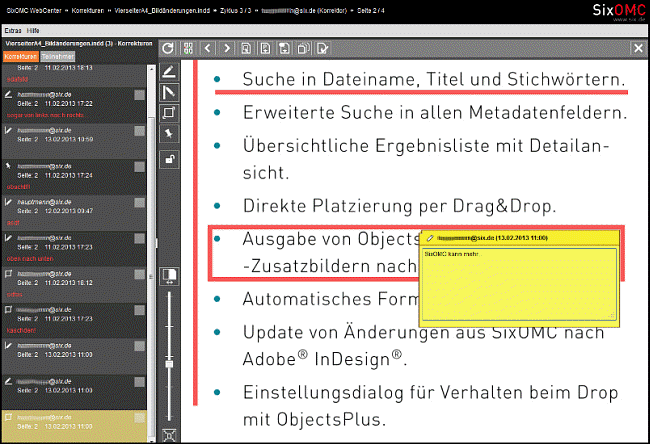Click the refresh icon in the top toolbar
650x444 pixels.
(168, 49)
